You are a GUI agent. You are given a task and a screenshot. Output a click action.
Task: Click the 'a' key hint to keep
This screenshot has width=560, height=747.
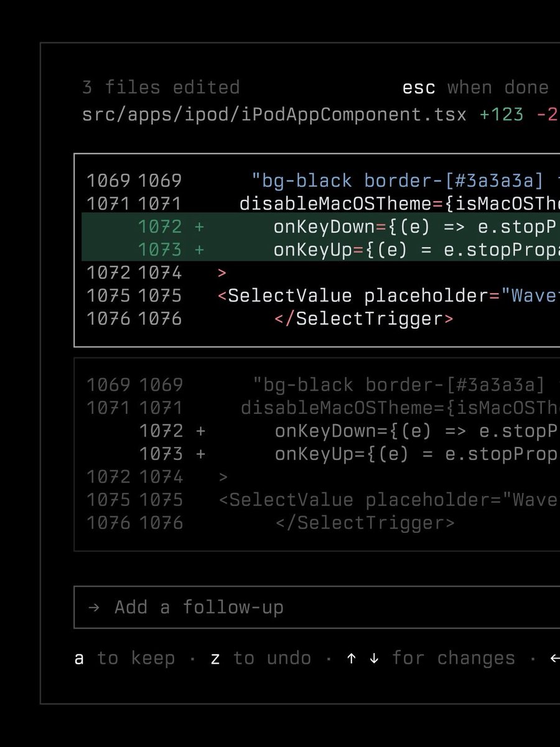(x=79, y=659)
